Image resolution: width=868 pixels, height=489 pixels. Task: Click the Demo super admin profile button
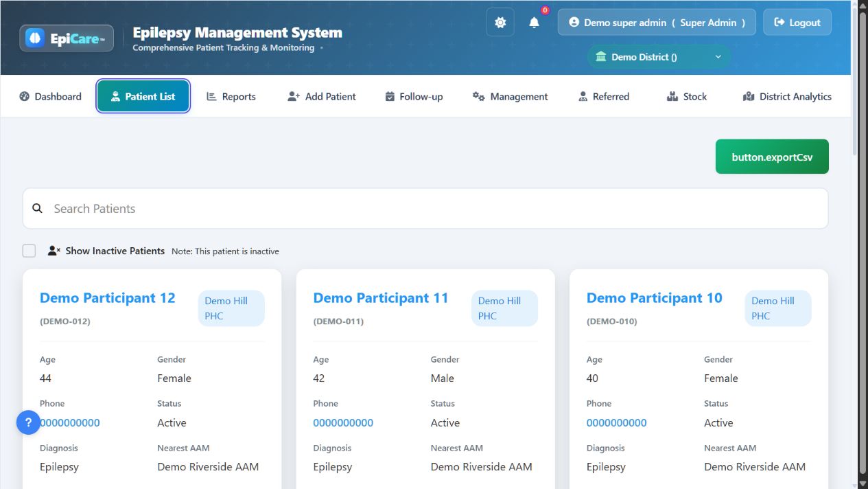click(657, 23)
